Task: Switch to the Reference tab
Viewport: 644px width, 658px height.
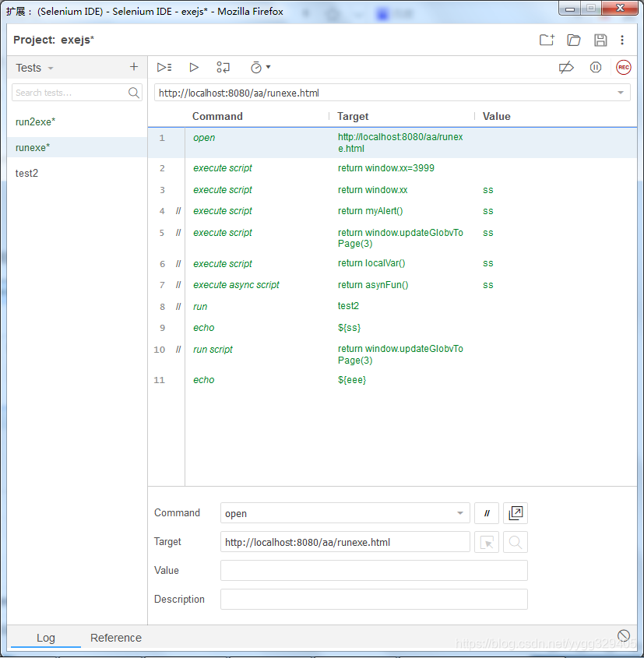Action: click(116, 638)
